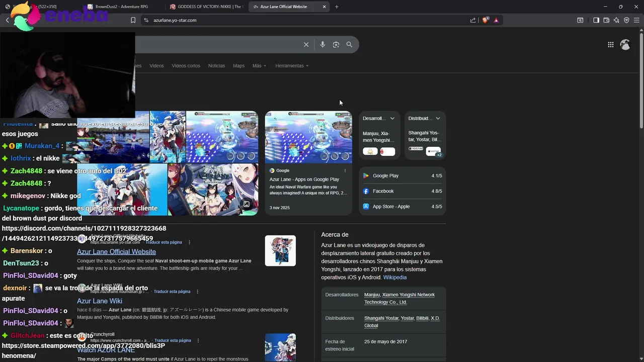Translate the Crunchyroll result page
This screenshot has height=362, width=644.
[x=173, y=340]
